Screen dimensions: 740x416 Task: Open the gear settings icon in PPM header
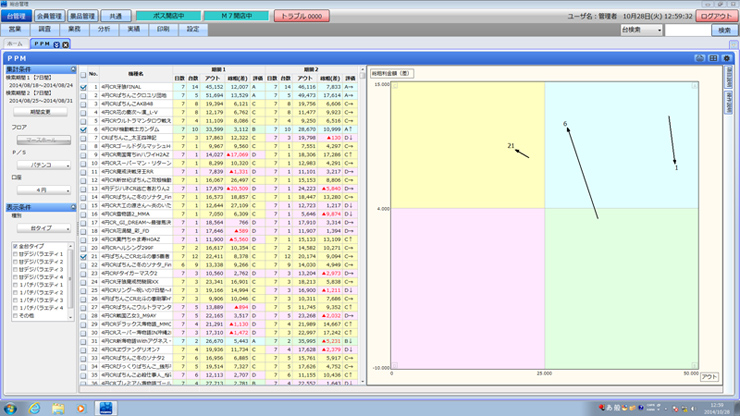point(727,58)
